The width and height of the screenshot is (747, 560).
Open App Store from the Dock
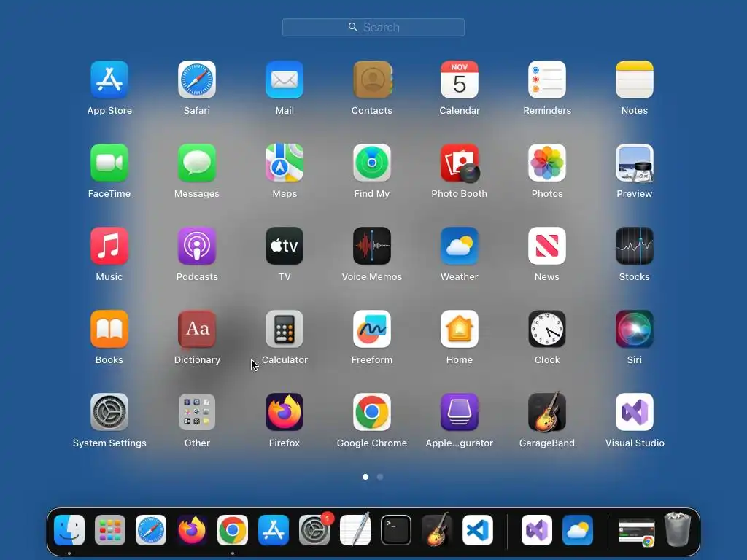pyautogui.click(x=274, y=530)
